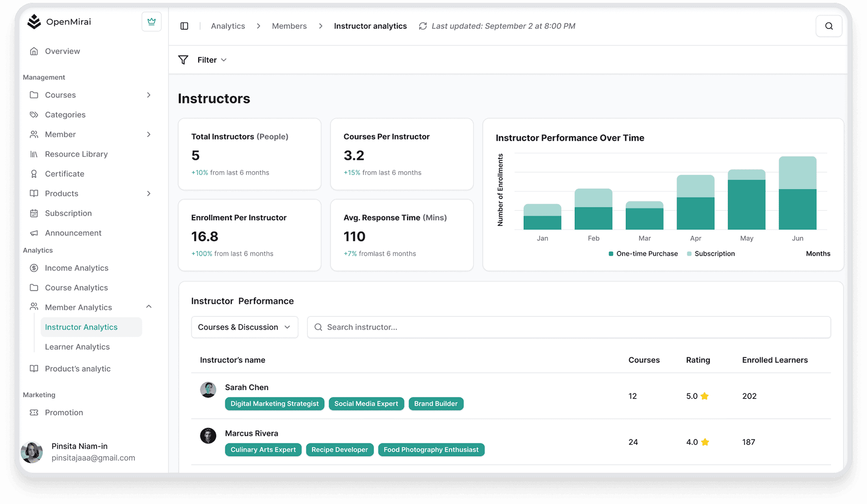Open the Announcement section

pos(73,233)
